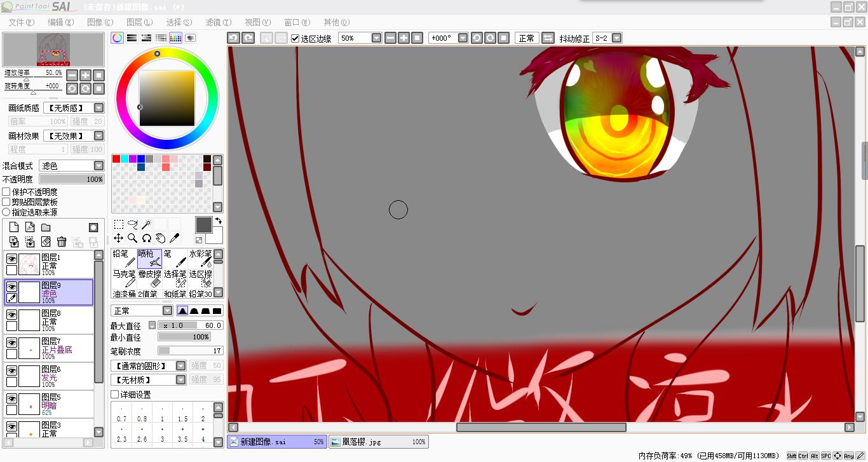Select the Eraser (橡皮擦) tool
This screenshot has width=868, height=462.
click(x=149, y=278)
